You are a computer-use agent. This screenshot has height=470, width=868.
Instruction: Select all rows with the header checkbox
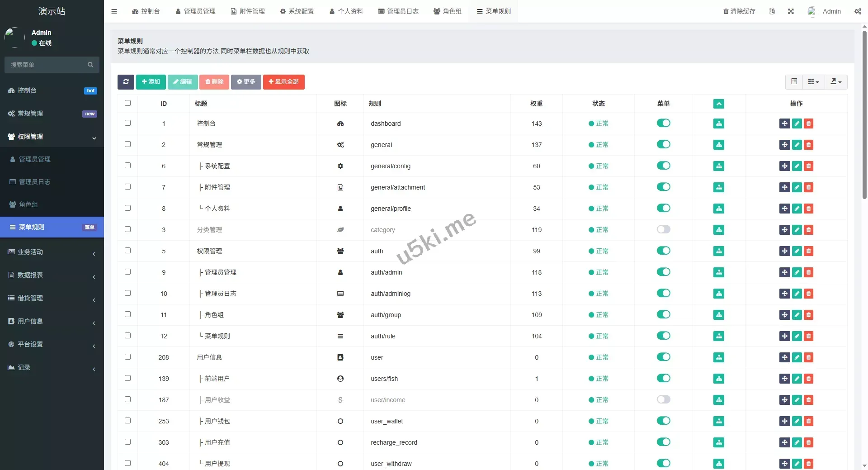[x=127, y=103]
